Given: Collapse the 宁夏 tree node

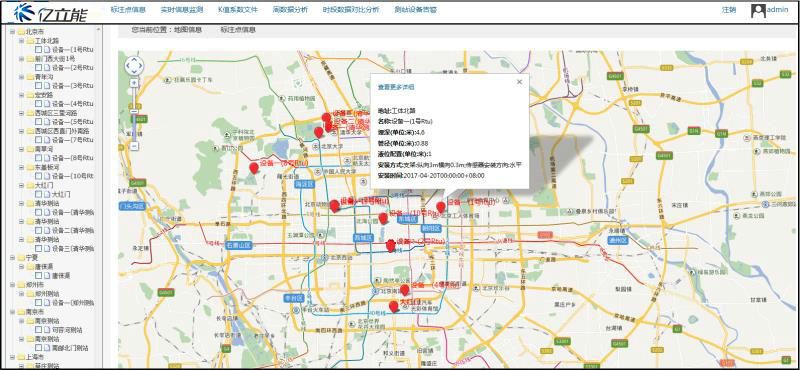Looking at the screenshot, I should pyautogui.click(x=13, y=258).
